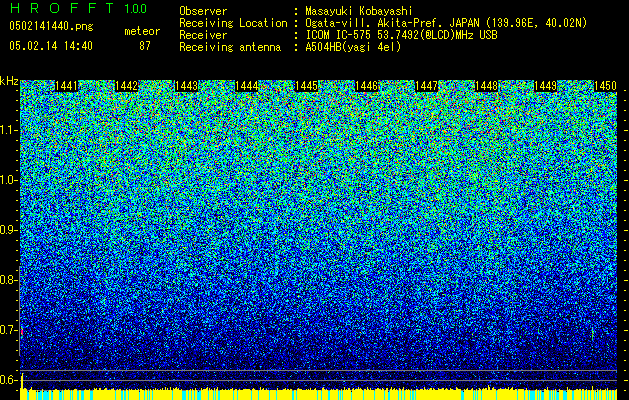Click the 1.0 kHz axis label
The height and width of the screenshot is (400, 629).
click(7, 180)
